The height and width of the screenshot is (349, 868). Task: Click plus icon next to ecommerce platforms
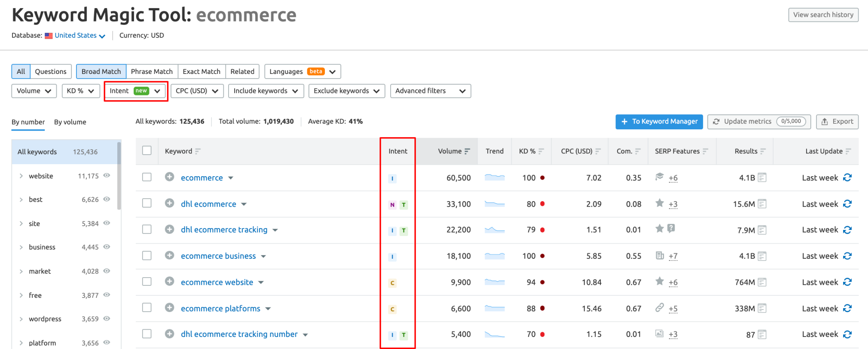(169, 308)
